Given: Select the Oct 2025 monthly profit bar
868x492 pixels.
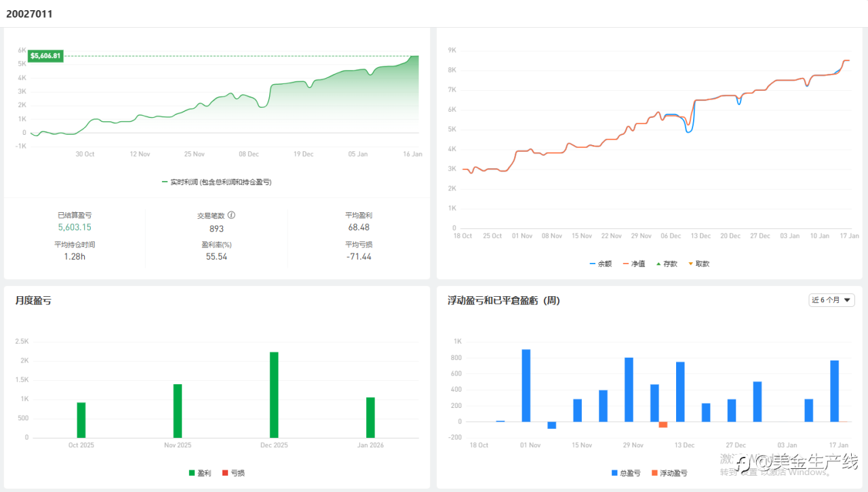Looking at the screenshot, I should [81, 420].
